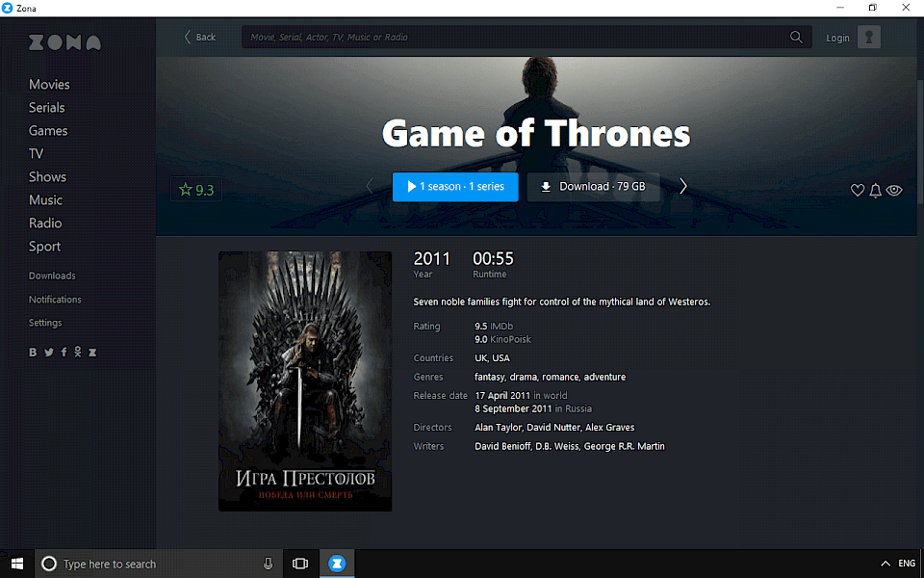
Task: Open director Alan Taylor's page
Action: click(x=499, y=428)
